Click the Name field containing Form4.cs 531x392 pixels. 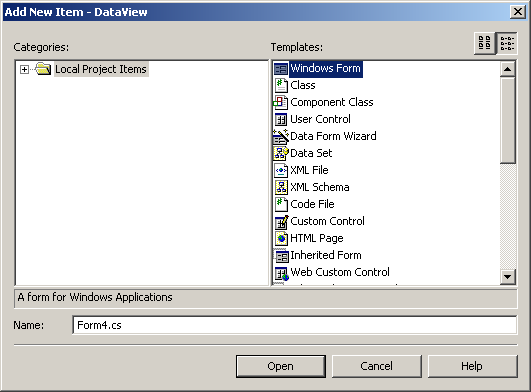pyautogui.click(x=295, y=325)
